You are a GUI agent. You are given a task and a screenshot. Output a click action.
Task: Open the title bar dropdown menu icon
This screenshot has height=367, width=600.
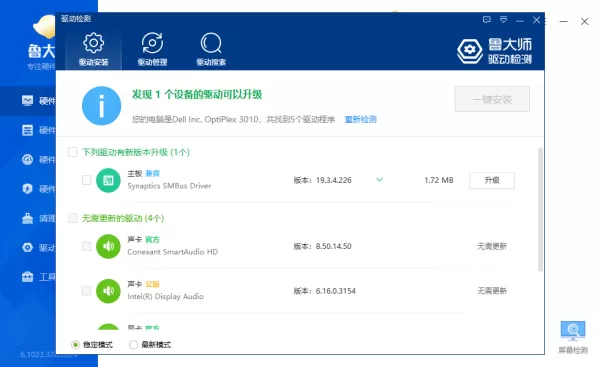coord(504,20)
